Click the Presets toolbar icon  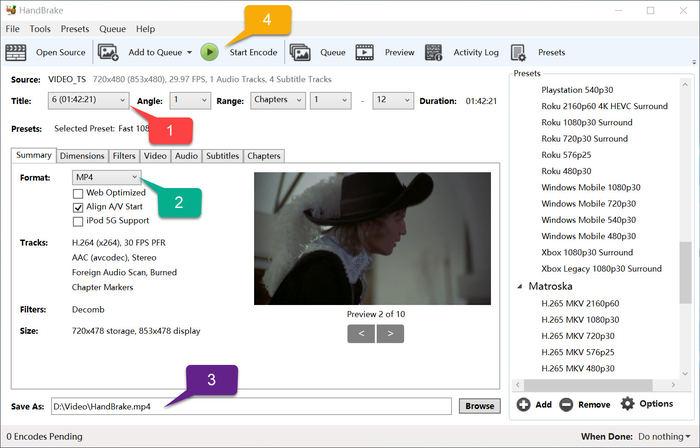[x=518, y=52]
